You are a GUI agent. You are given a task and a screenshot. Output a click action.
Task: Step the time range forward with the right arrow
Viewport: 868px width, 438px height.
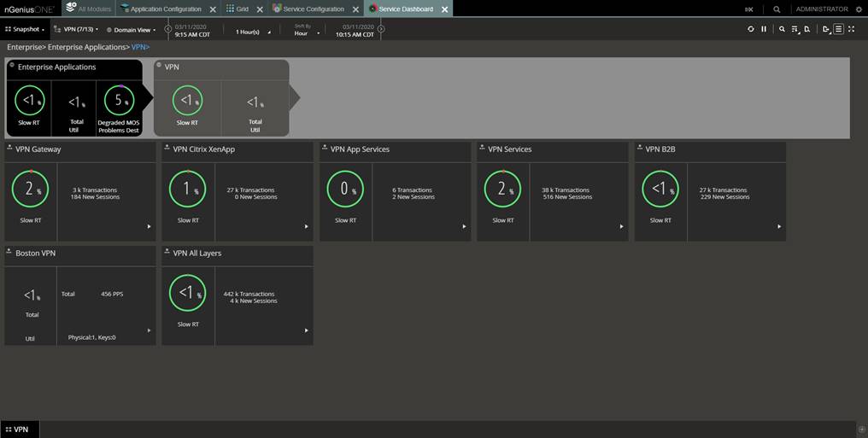381,29
